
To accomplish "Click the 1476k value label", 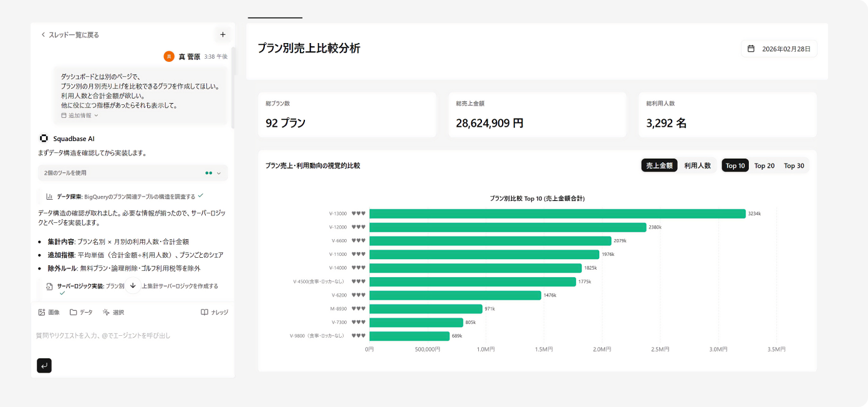I will (550, 295).
